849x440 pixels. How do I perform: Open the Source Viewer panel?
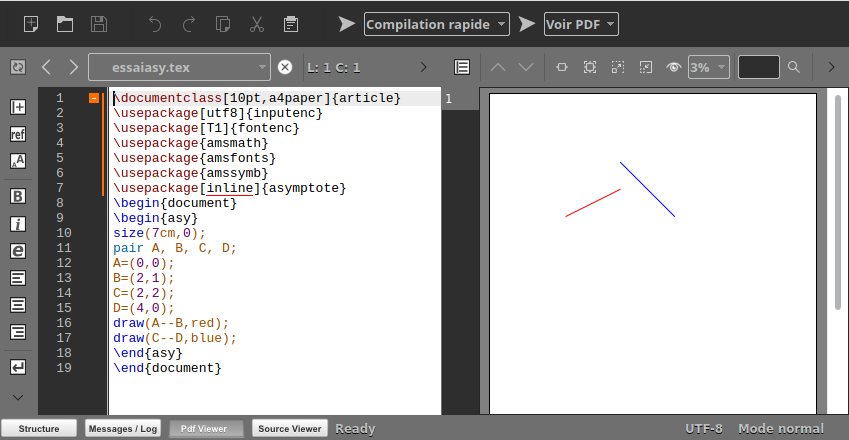tap(290, 429)
